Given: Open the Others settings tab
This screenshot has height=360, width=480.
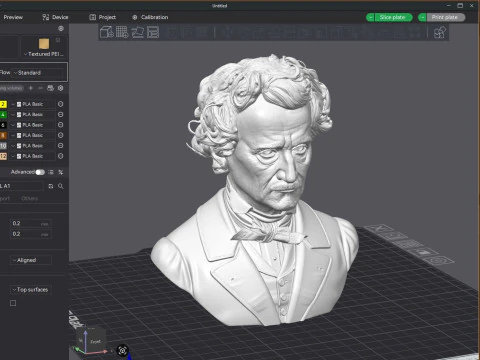Looking at the screenshot, I should tap(29, 198).
